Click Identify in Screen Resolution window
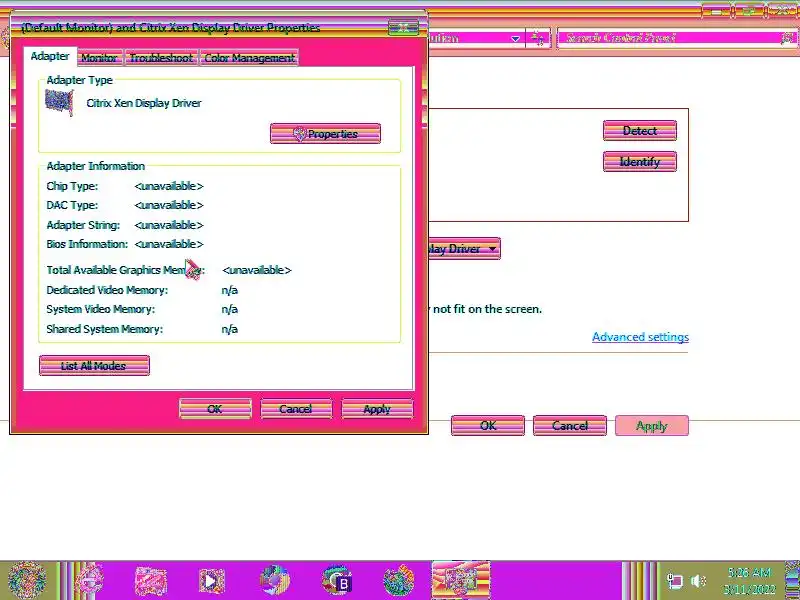Screen dimensions: 800x600 640,162
